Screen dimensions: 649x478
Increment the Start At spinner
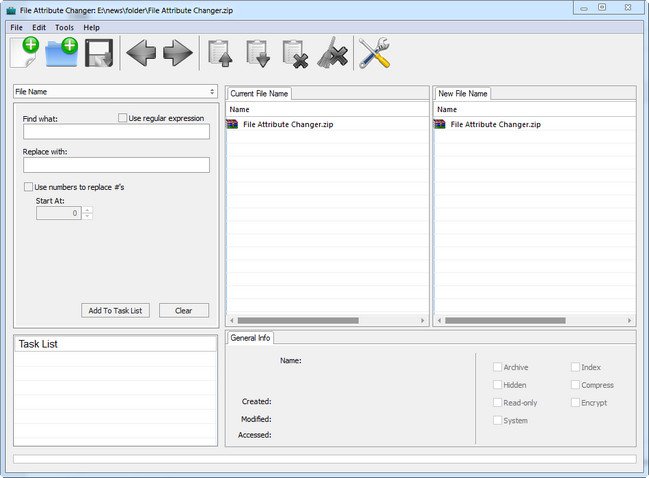pos(87,210)
